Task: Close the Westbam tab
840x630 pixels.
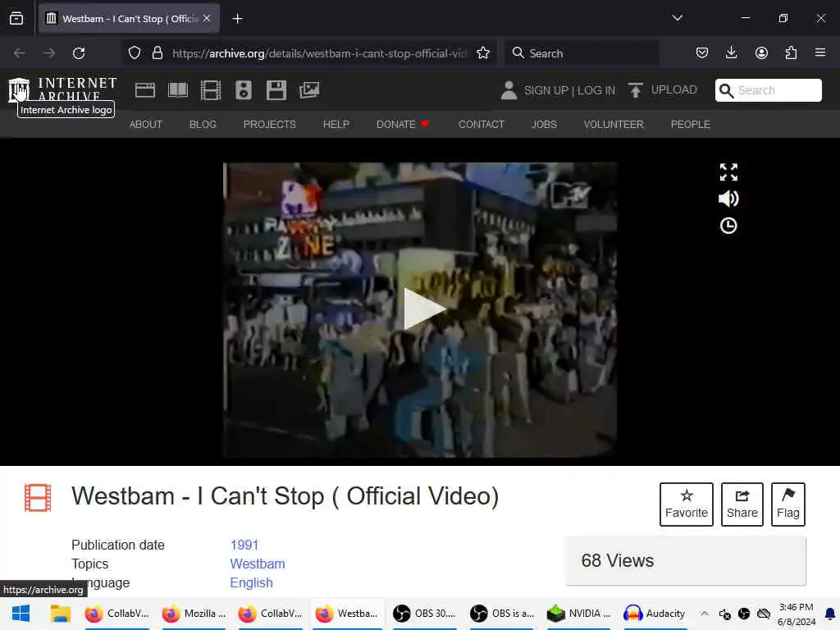Action: coord(207,18)
